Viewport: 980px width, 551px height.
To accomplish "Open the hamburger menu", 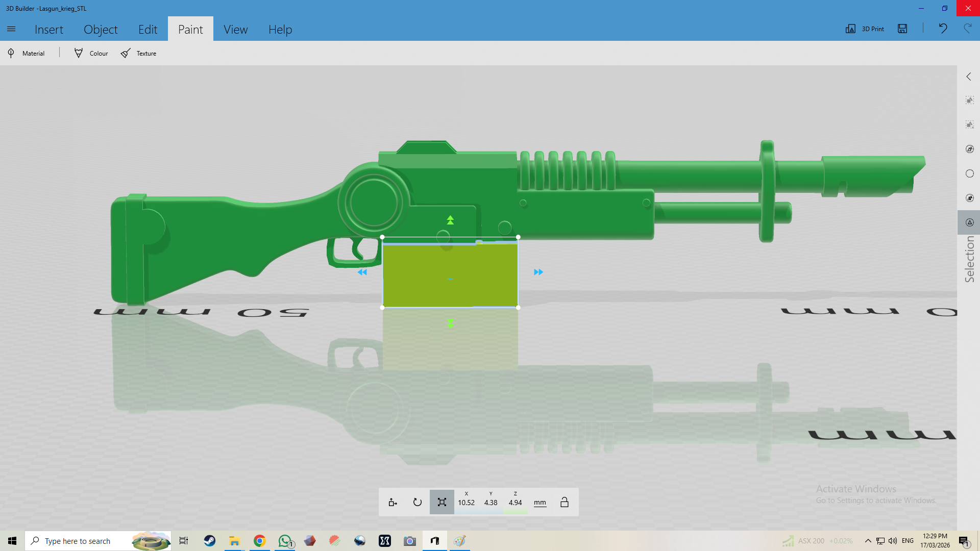I will click(11, 29).
